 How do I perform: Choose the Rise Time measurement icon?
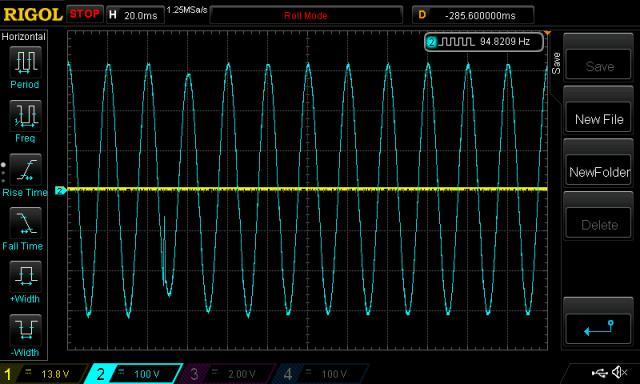pyautogui.click(x=25, y=169)
